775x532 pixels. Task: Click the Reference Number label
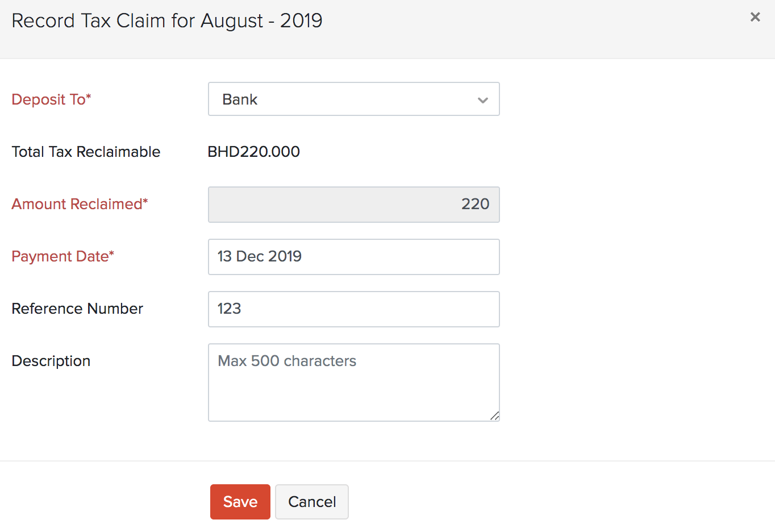click(77, 309)
